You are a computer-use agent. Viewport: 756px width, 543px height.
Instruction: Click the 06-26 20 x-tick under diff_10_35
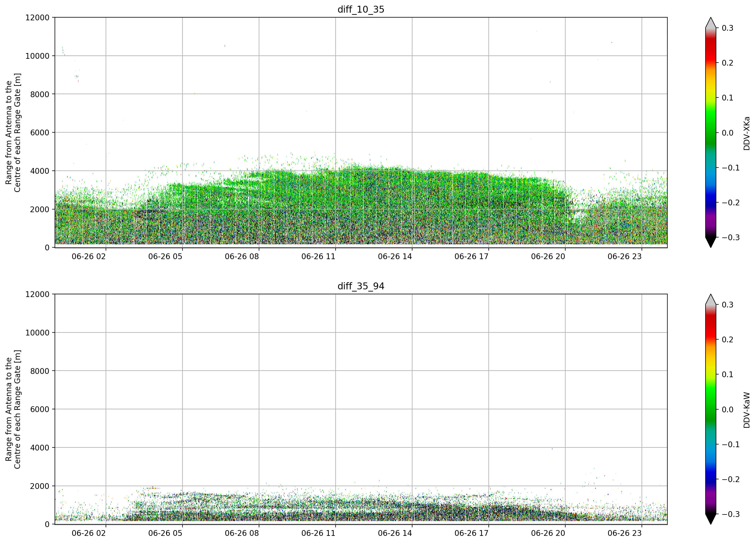coord(548,256)
